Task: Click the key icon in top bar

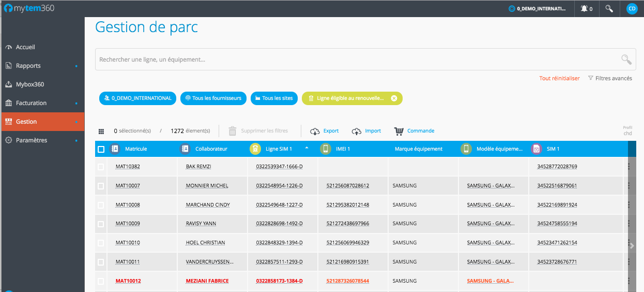Action: (x=609, y=9)
